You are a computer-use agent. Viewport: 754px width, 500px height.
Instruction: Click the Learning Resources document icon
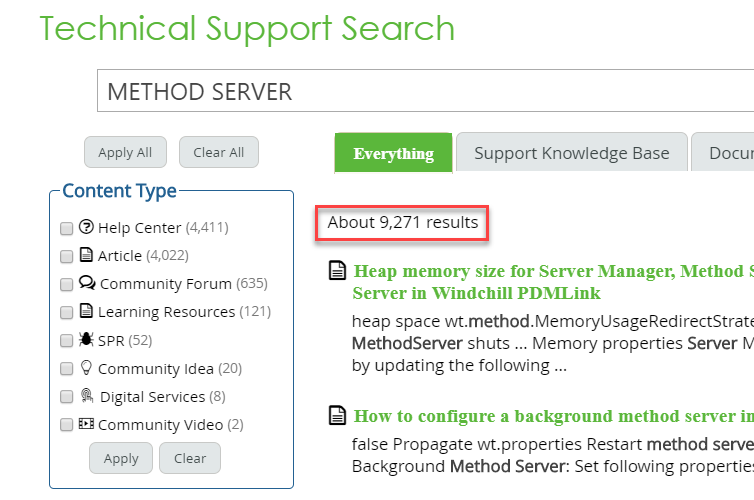click(x=86, y=311)
